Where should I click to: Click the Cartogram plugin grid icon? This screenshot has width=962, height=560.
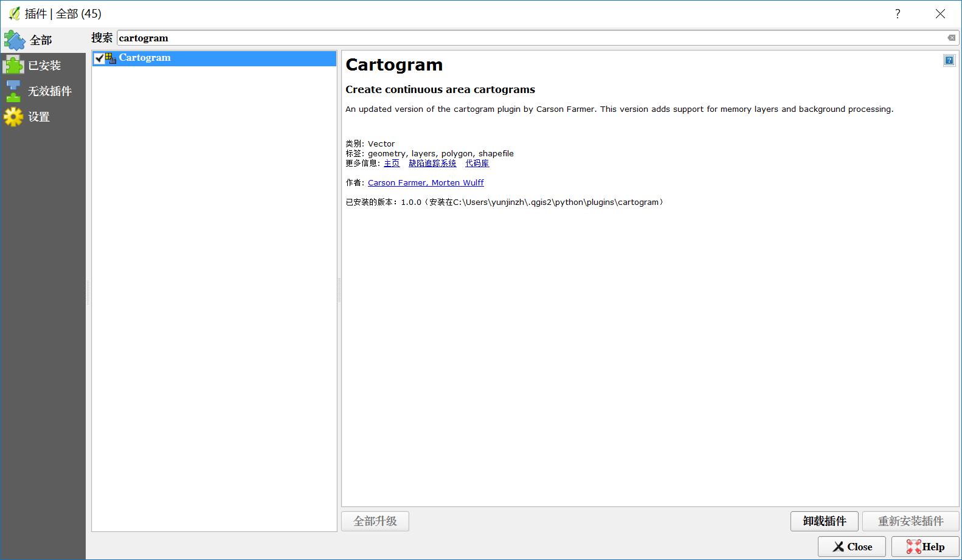pos(111,58)
